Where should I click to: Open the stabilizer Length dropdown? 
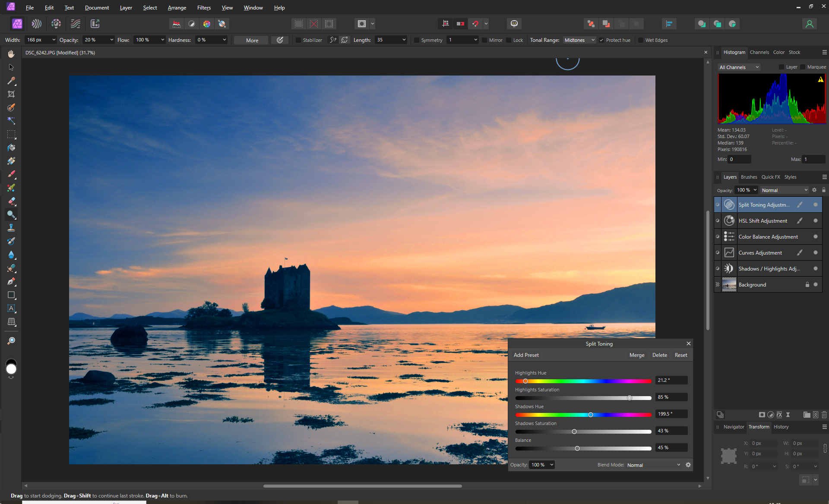404,40
